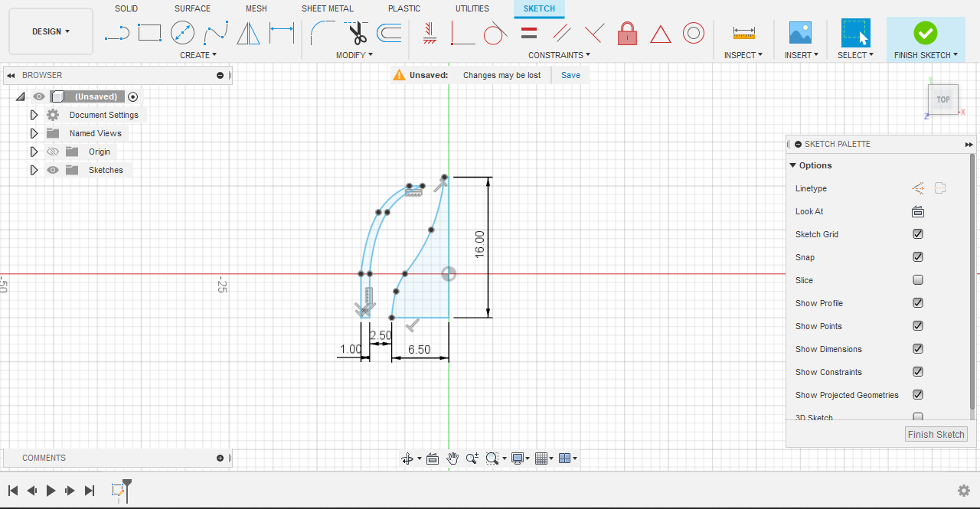Apply the Perpendicular constraint

[x=594, y=33]
